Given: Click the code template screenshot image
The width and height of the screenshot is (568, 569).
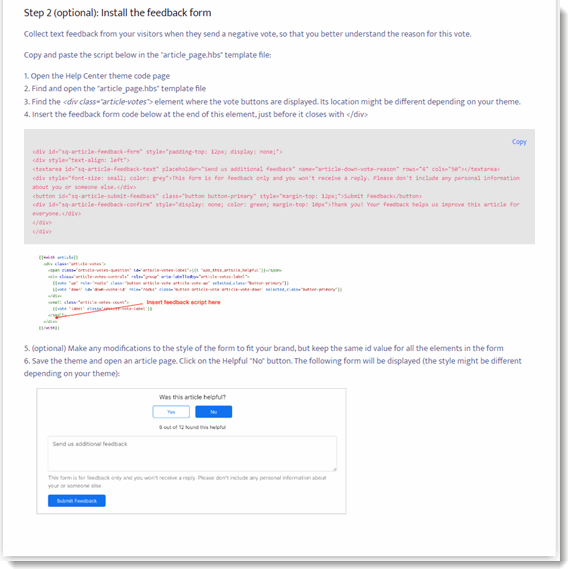Looking at the screenshot, I should pyautogui.click(x=190, y=292).
